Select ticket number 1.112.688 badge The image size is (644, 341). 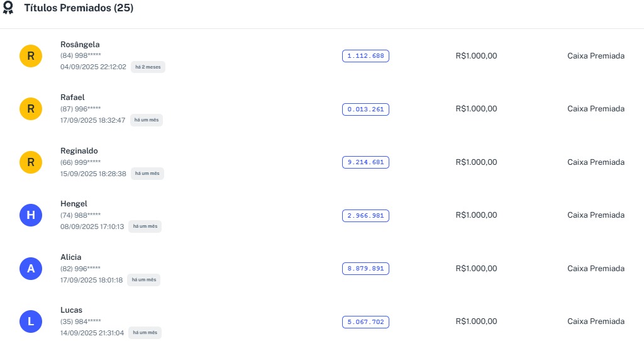click(365, 56)
